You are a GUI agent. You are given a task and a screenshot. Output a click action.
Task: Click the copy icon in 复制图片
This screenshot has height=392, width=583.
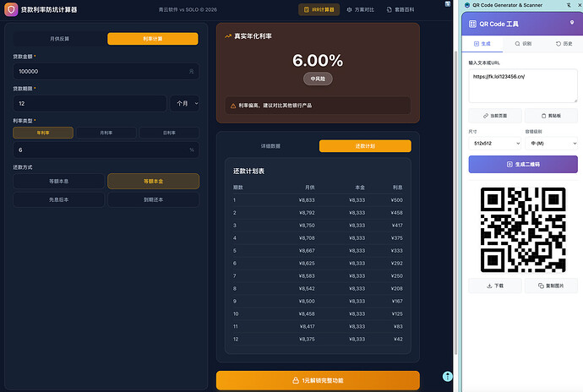point(541,286)
